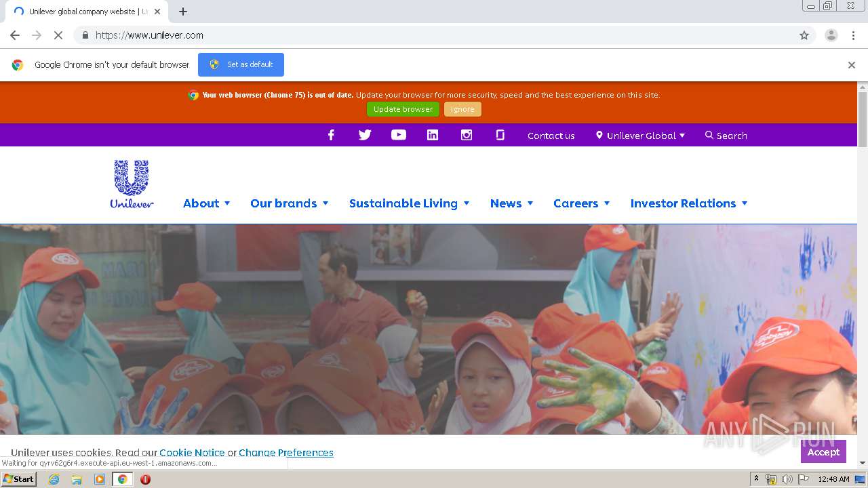The image size is (868, 488).
Task: Show hidden system tray icons
Action: coord(757,479)
